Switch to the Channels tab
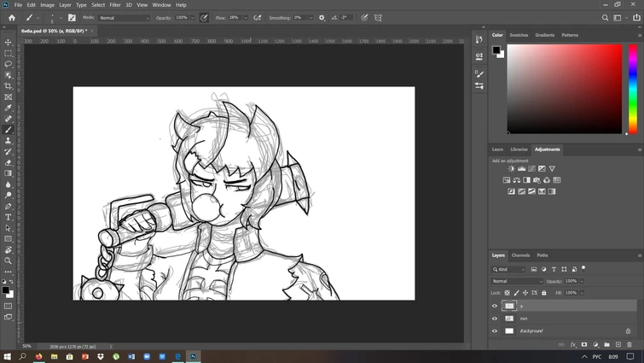This screenshot has height=363, width=644. [x=520, y=255]
